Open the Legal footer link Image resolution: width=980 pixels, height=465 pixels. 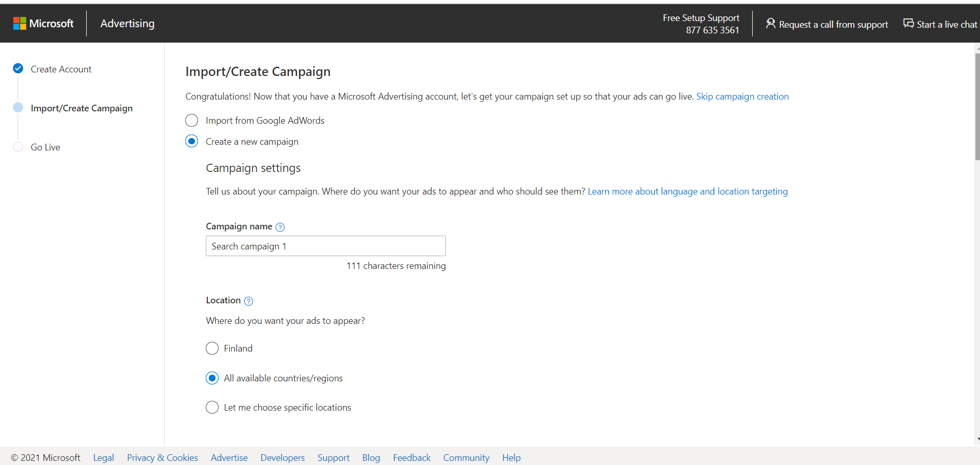point(104,458)
